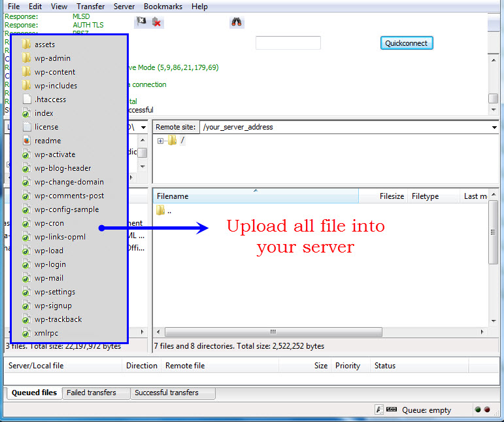
Task: Click the flag toolbar icon beside red X
Action: tap(141, 22)
